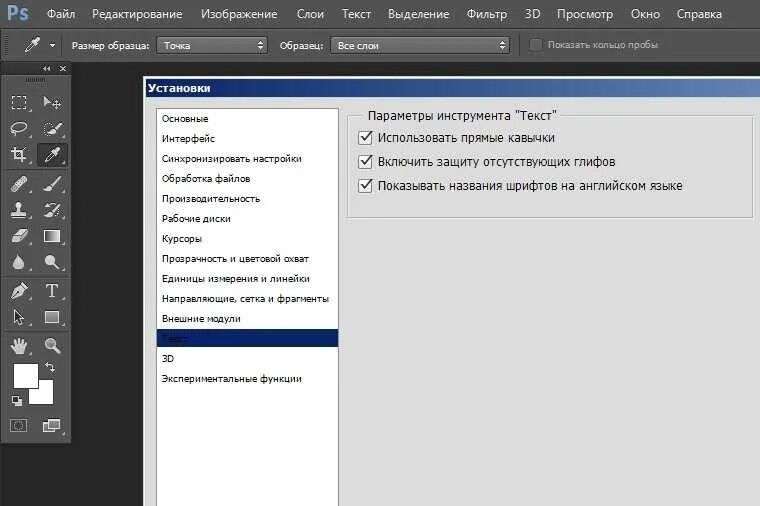Change screen mode
760x506 pixels.
coord(51,426)
